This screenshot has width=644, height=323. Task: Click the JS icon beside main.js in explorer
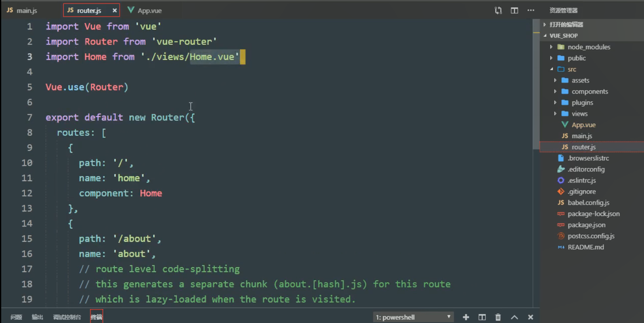(x=565, y=136)
